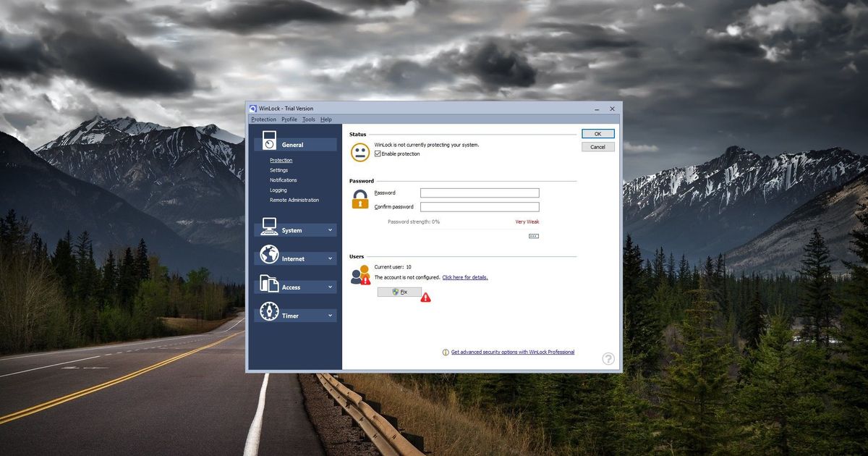Click the small ellipsis password options button
This screenshot has height=456, width=868.
(534, 236)
